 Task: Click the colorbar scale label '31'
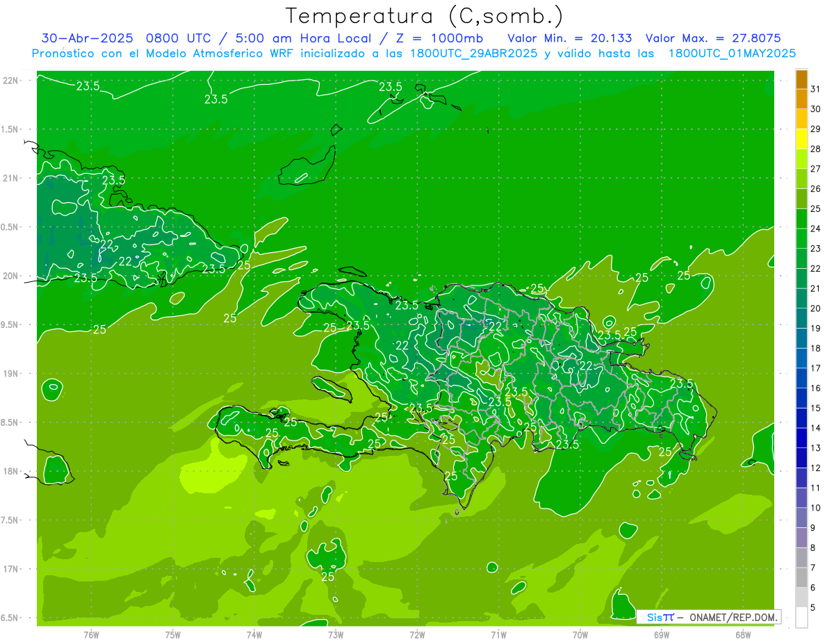(816, 89)
